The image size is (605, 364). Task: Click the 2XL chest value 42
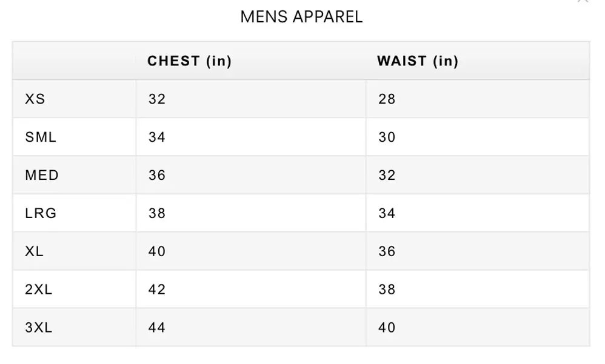(x=157, y=290)
